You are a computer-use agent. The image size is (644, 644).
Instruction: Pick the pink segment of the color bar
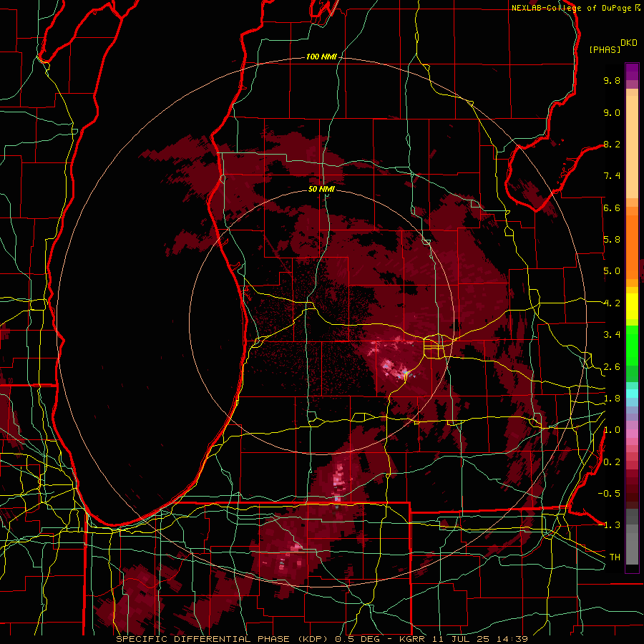(x=632, y=434)
